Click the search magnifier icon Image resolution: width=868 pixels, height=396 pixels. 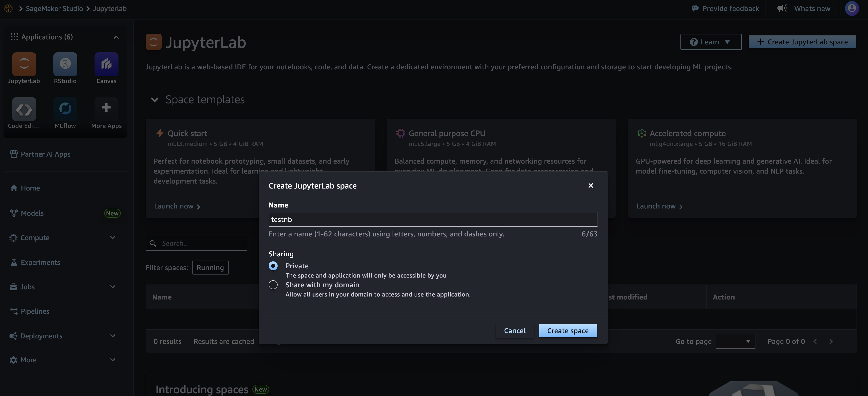point(153,243)
